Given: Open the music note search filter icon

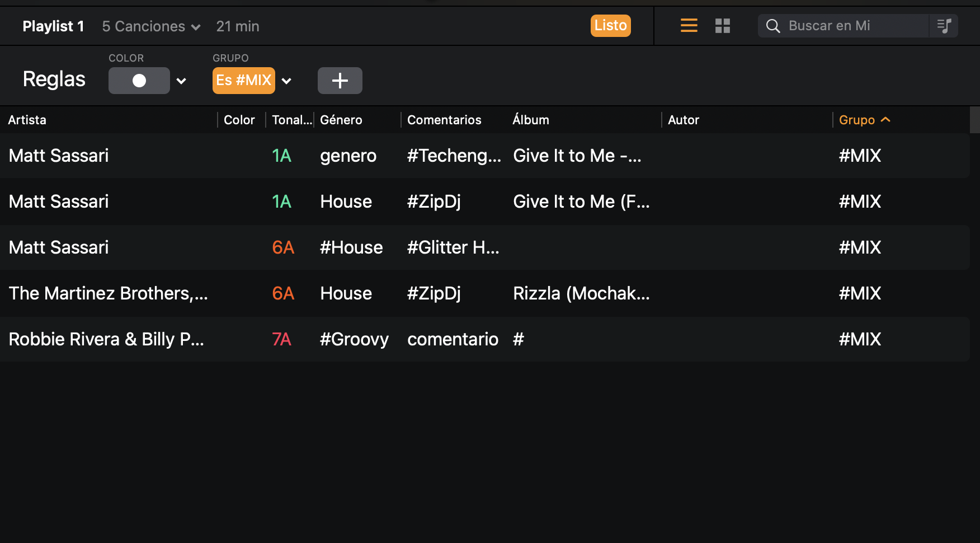Looking at the screenshot, I should 944,25.
